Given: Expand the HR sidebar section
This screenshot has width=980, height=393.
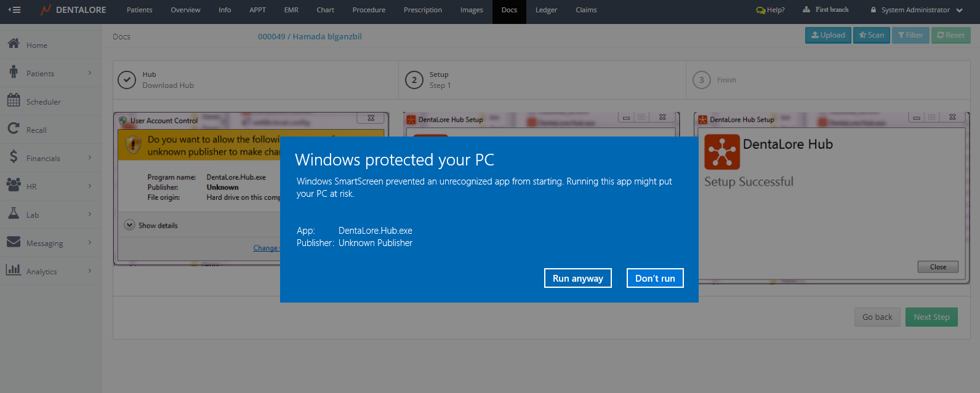Looking at the screenshot, I should click(x=90, y=186).
